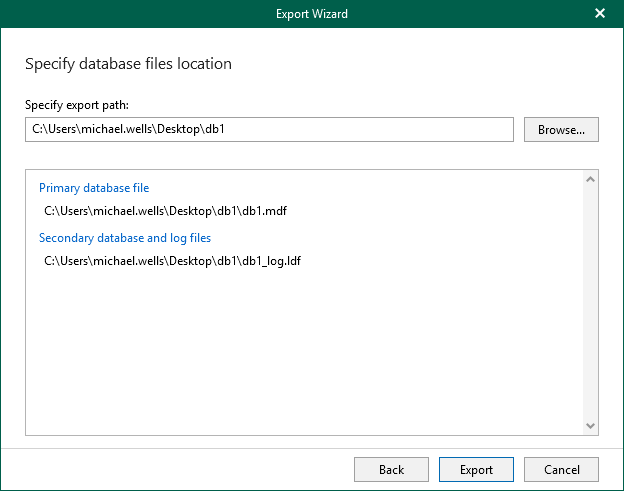Click the "Specify database files location" heading
Image resolution: width=624 pixels, height=491 pixels.
[128, 64]
